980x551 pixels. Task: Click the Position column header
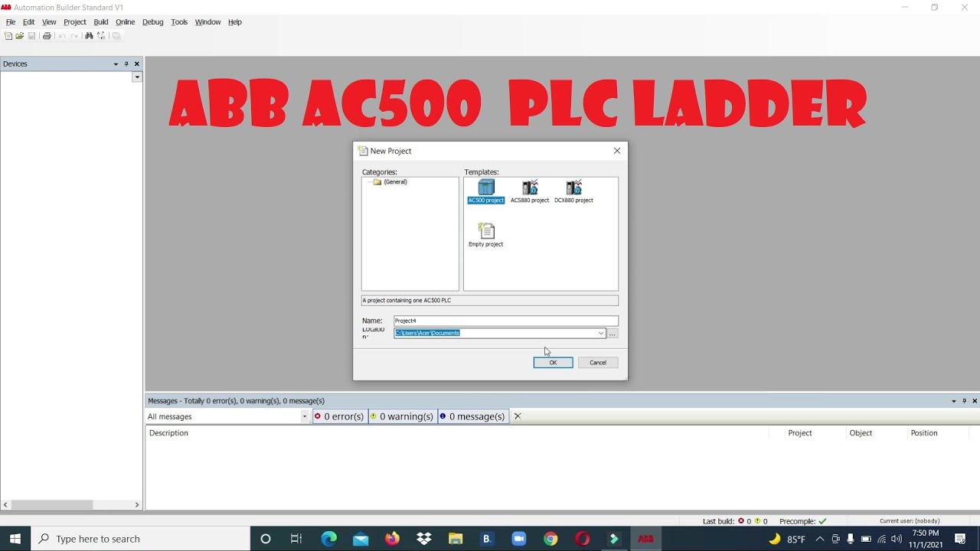click(x=924, y=433)
